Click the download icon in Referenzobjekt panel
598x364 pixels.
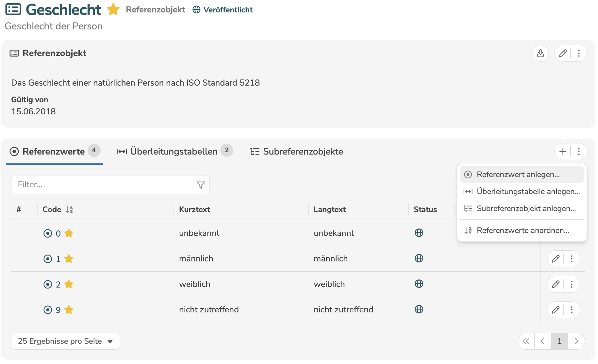[x=540, y=53]
